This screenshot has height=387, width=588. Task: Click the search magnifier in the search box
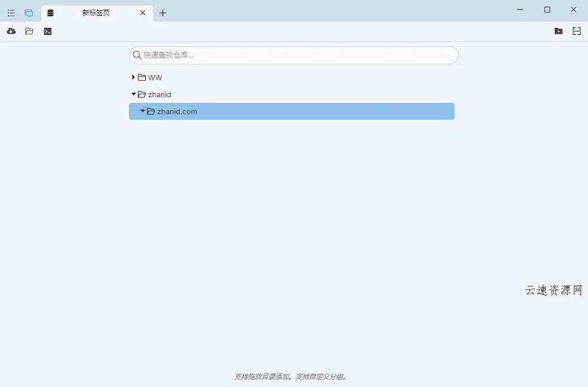(137, 55)
